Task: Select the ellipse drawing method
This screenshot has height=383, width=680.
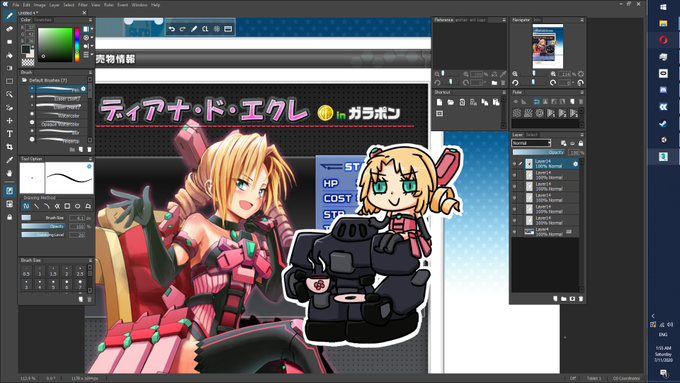Action: pos(78,206)
